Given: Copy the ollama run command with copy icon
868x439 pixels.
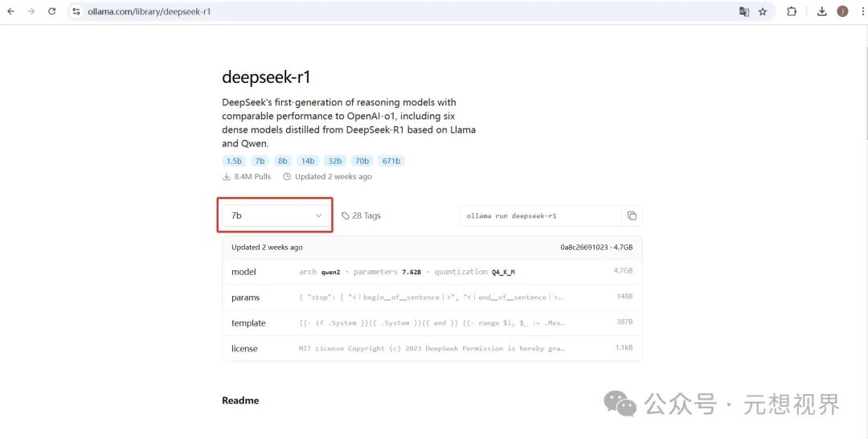Looking at the screenshot, I should pos(632,216).
